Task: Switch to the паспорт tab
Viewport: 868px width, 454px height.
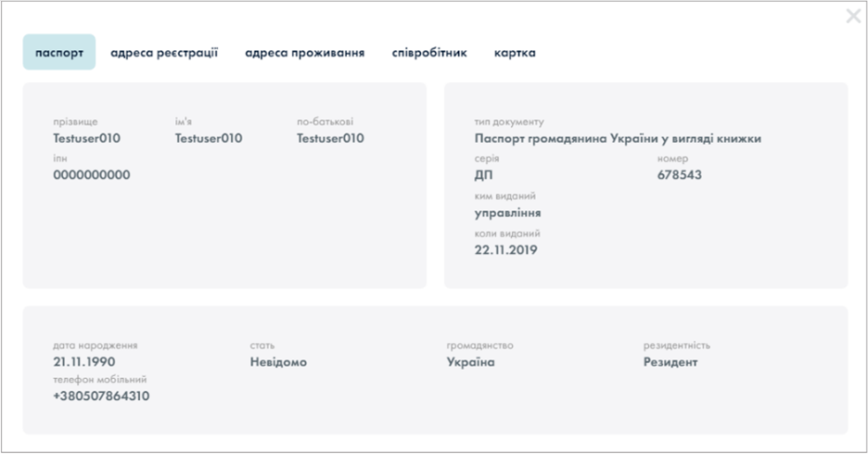Action: (x=59, y=53)
